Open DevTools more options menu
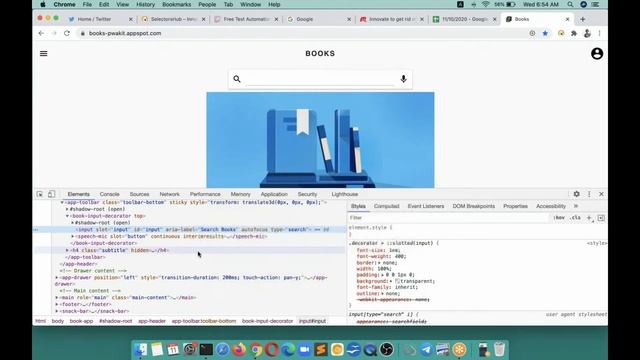 pos(589,194)
